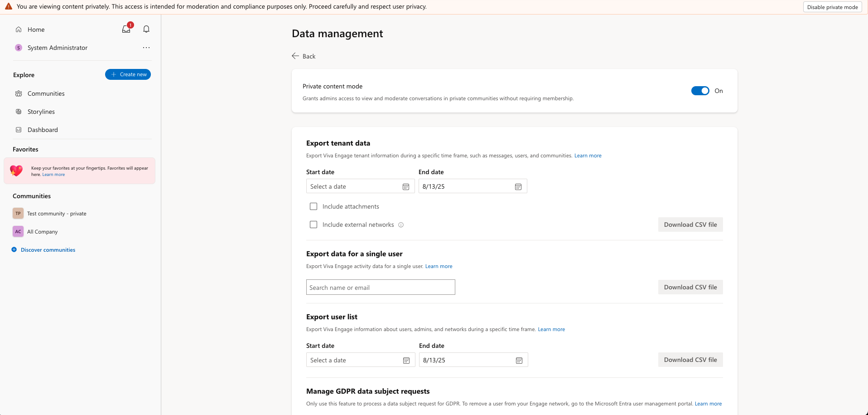Open Learn more for Export tenant data

pos(588,156)
